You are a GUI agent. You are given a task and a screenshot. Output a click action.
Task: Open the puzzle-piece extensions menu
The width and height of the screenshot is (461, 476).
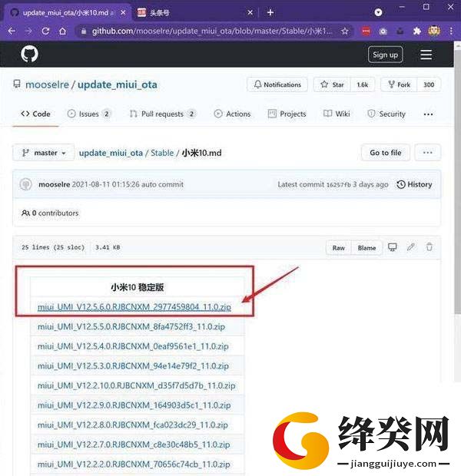417,31
